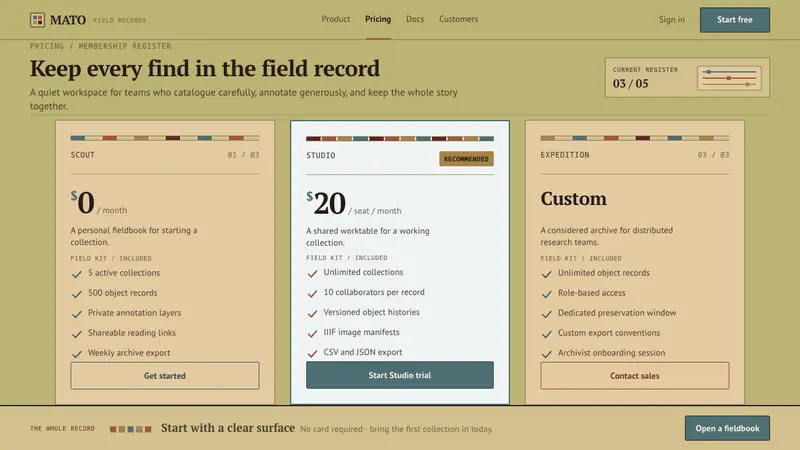The image size is (800, 450).
Task: Click the checkmark beside IIIF image manifests
Action: point(313,333)
